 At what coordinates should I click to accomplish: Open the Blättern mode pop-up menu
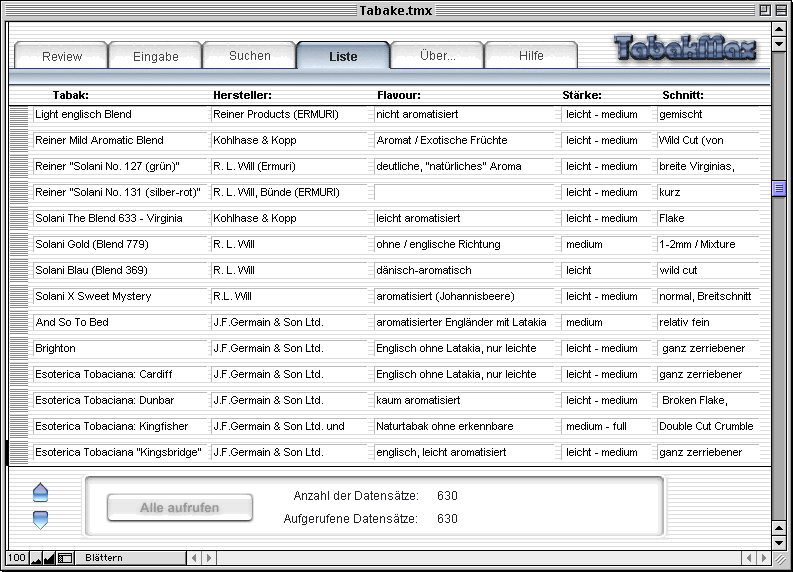click(130, 558)
